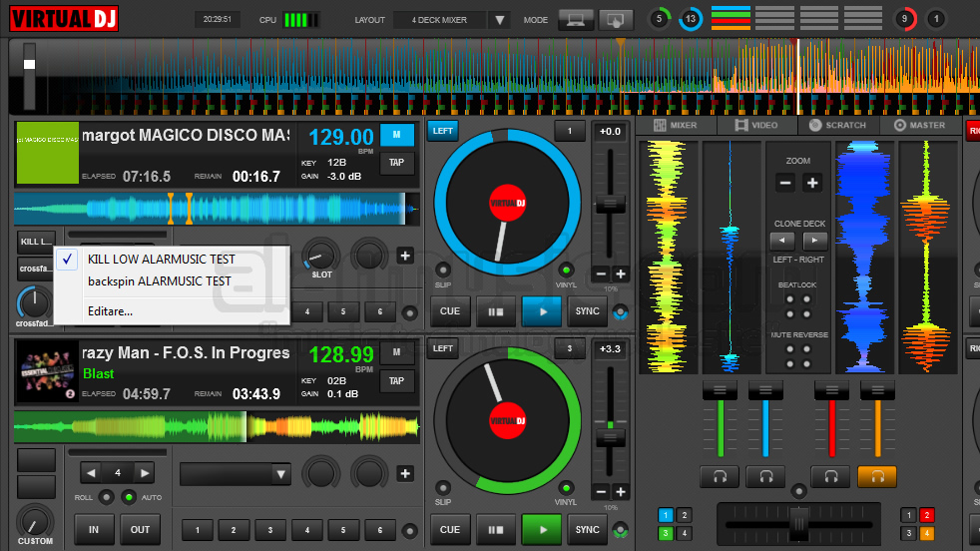Open the LAYOUT dropdown arrow

pos(499,20)
